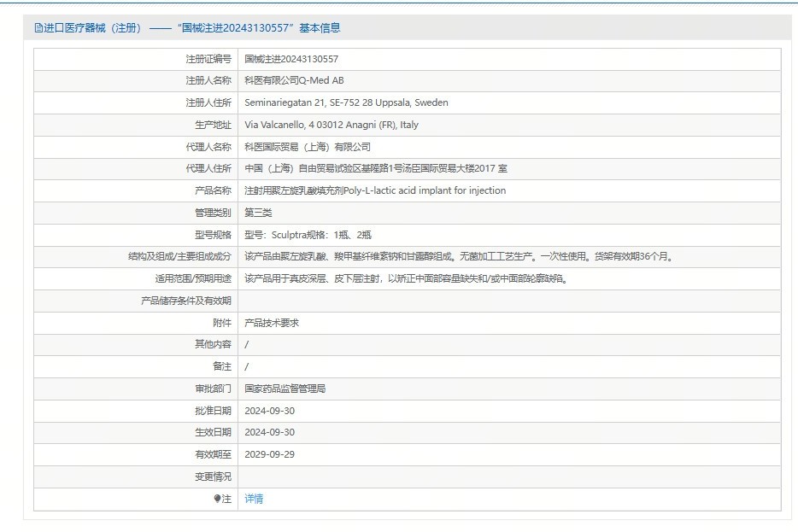Viewport: 798px width, 532px height.
Task: Click the empty 变更情况 value cell
Action: point(508,476)
